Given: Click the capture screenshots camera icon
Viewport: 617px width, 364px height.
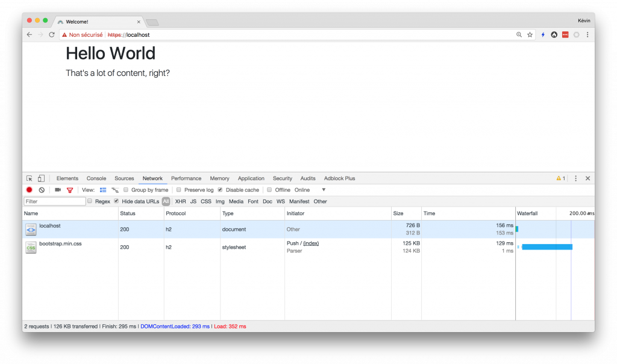Looking at the screenshot, I should point(58,190).
